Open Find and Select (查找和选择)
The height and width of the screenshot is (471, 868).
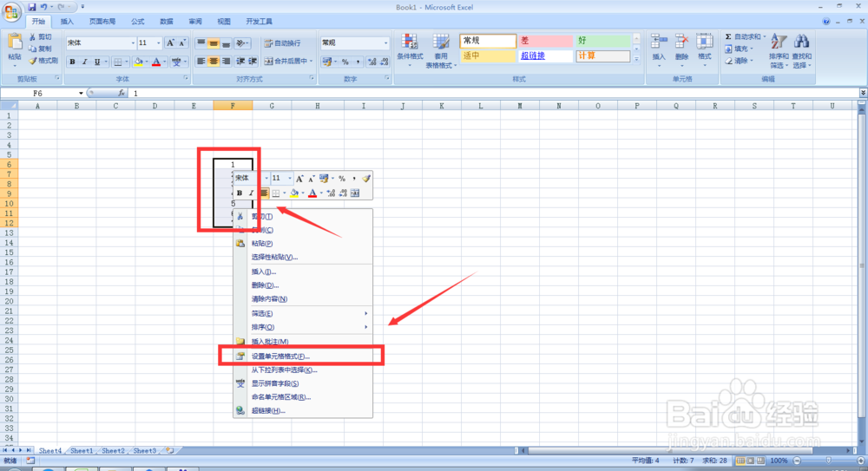point(801,51)
